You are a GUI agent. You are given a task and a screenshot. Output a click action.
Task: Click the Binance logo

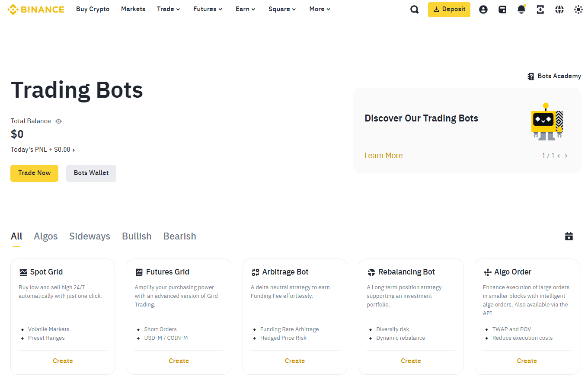pyautogui.click(x=36, y=9)
